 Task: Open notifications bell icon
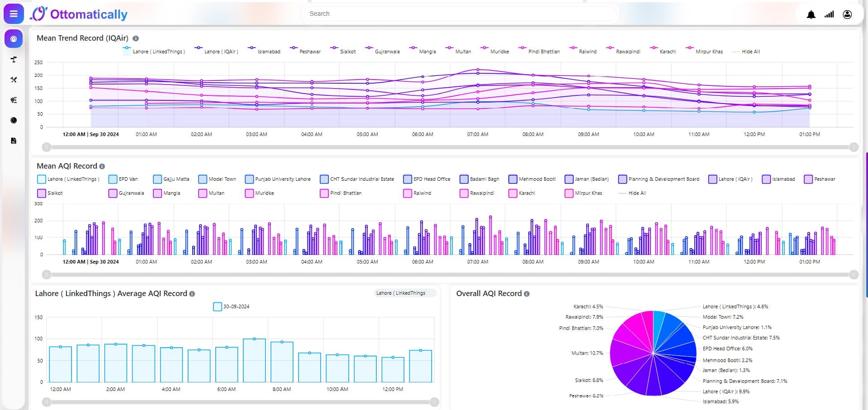(x=811, y=14)
